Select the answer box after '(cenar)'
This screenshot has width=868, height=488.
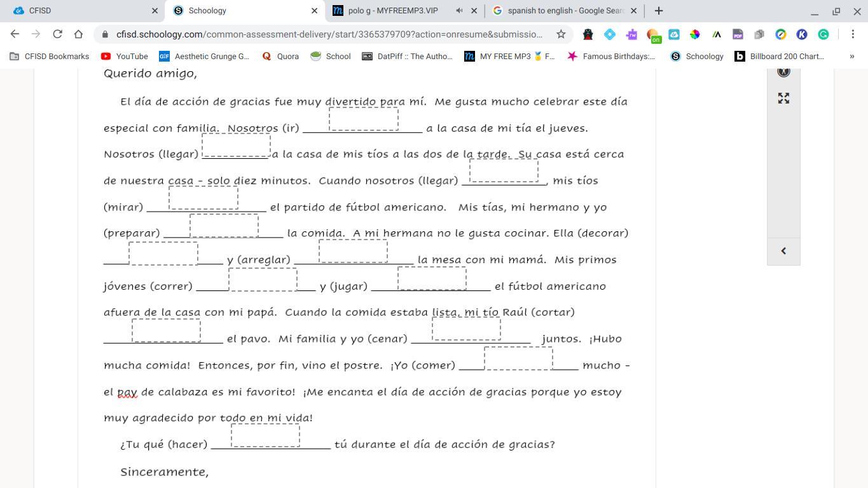[466, 329]
